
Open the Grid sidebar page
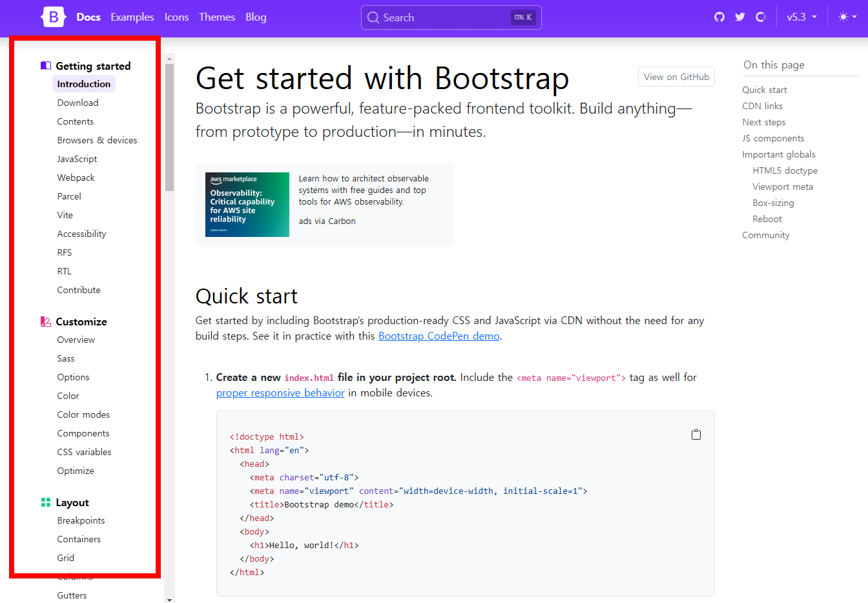pos(65,558)
